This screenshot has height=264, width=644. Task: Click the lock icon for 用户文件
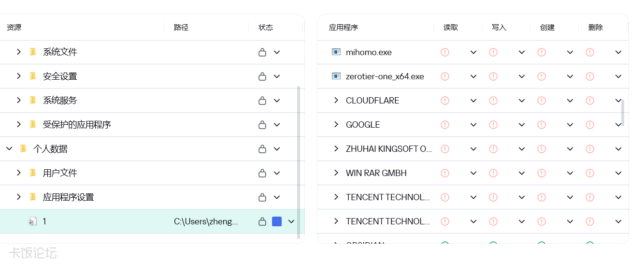(x=262, y=173)
